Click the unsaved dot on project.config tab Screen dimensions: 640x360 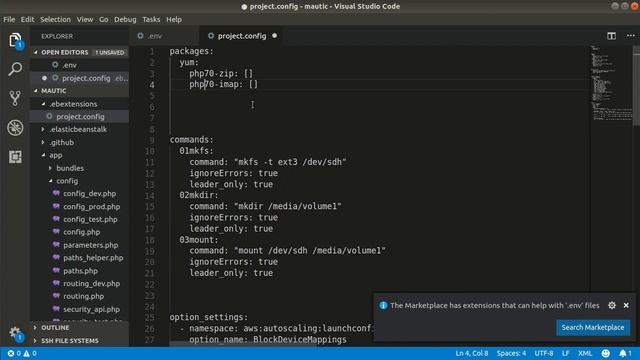coord(274,36)
